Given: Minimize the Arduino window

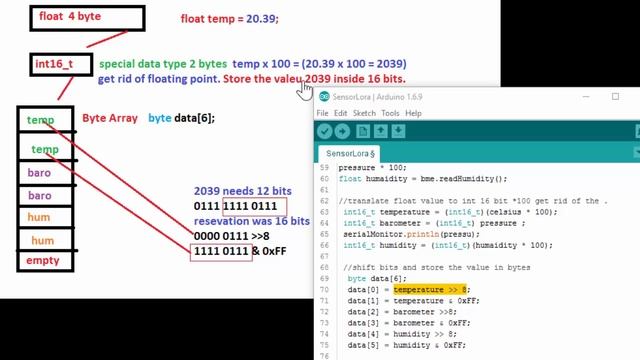Looking at the screenshot, I should [586, 97].
